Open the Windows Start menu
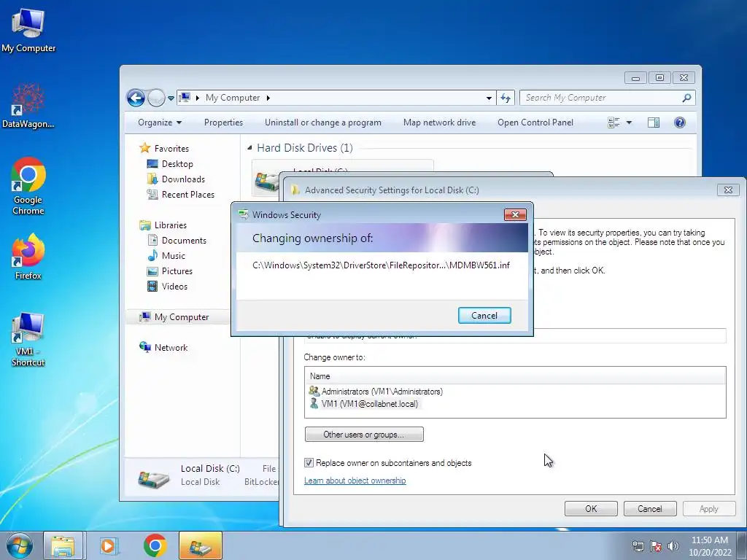The width and height of the screenshot is (747, 560). [19, 545]
